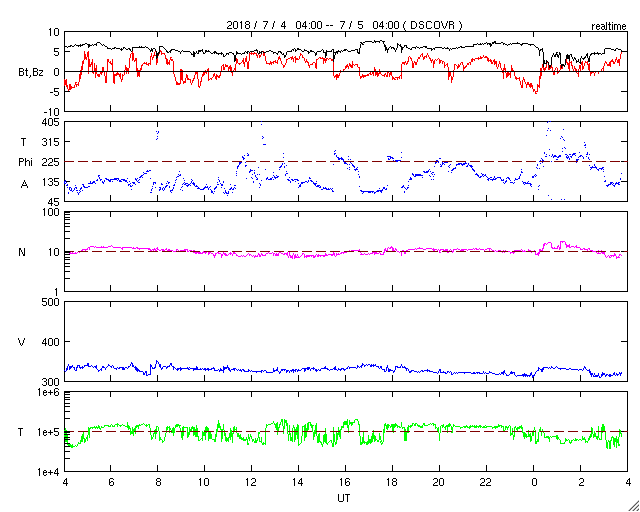Click the 'UT' x-axis label

(x=344, y=498)
